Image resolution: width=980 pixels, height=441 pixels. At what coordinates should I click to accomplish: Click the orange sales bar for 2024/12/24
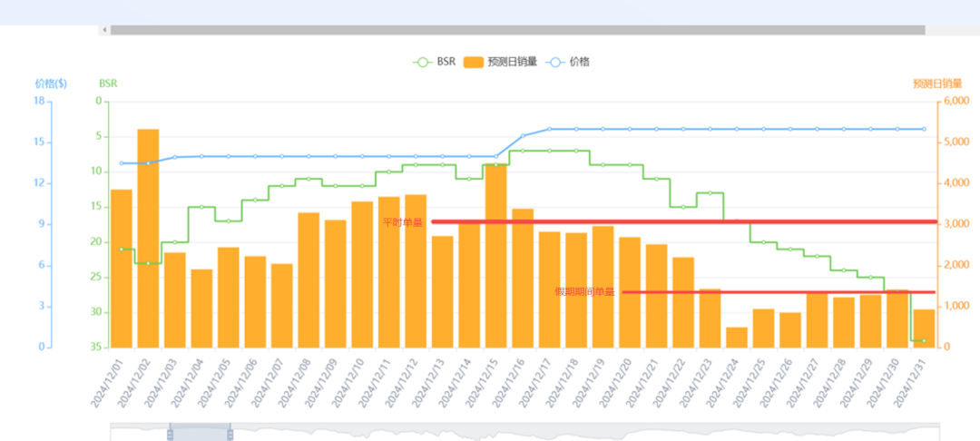coord(737,338)
